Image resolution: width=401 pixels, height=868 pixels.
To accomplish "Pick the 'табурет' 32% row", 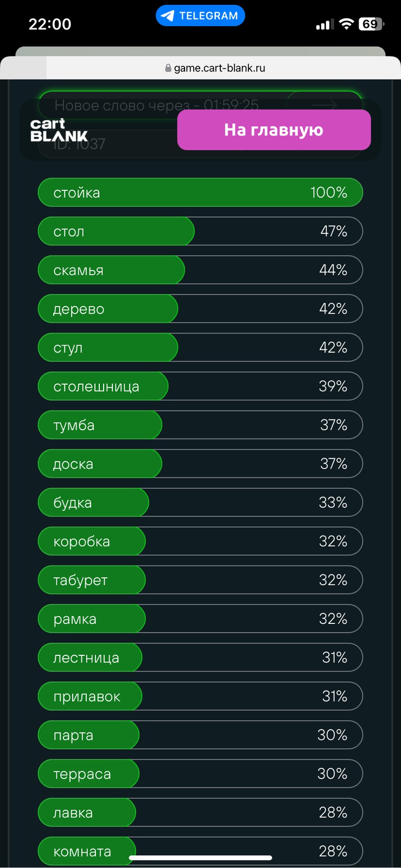I will [200, 580].
